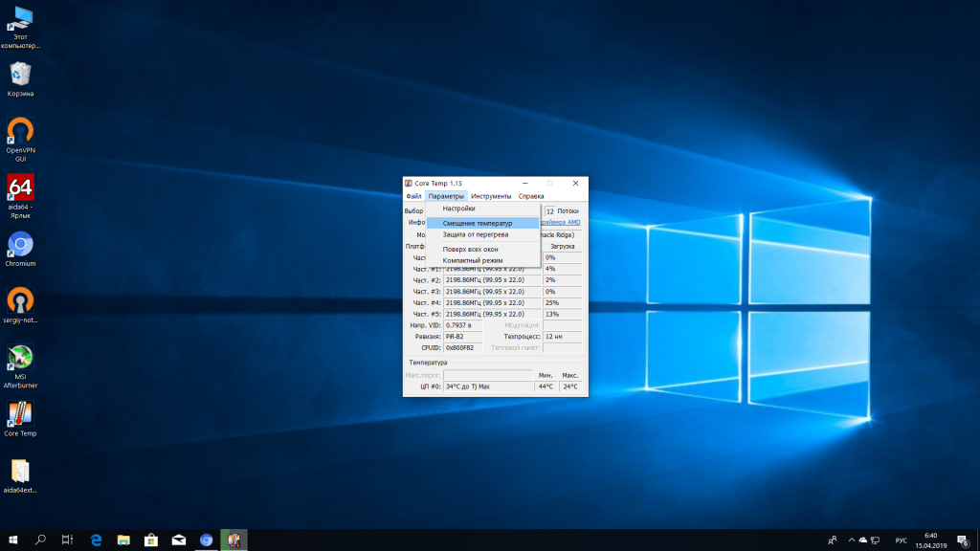Click the Core Temp taskbar icon
980x551 pixels.
[x=233, y=540]
